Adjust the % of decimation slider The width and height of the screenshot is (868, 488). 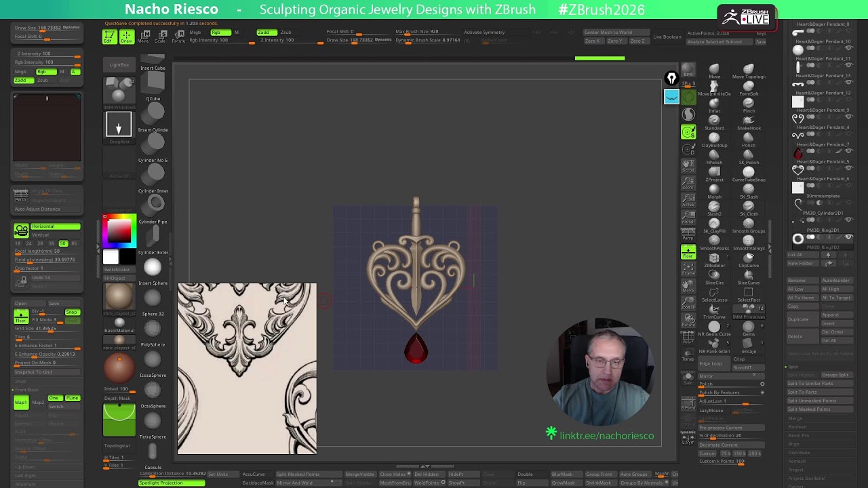pos(731,436)
